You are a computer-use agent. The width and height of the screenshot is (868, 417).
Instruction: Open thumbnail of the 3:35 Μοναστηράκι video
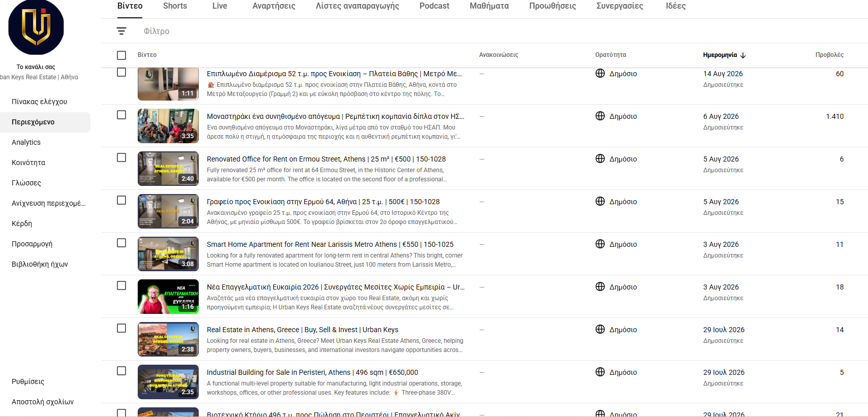(168, 126)
